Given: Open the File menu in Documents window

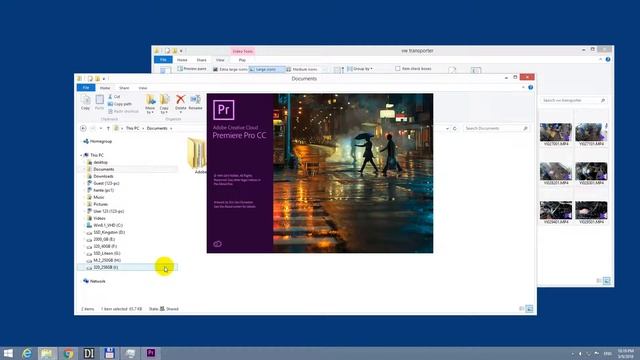Looking at the screenshot, I should tap(86, 88).
